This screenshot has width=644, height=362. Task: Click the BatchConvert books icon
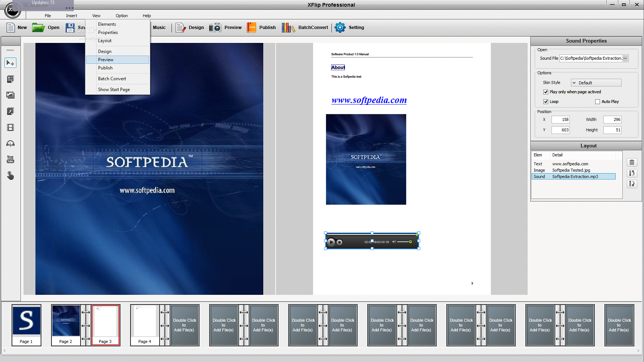pyautogui.click(x=288, y=28)
